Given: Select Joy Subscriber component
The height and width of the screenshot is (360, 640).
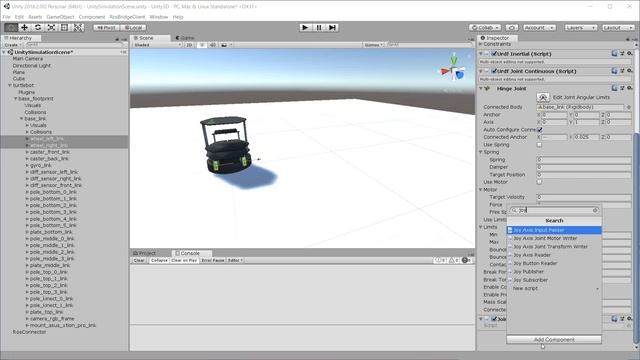Looking at the screenshot, I should pos(554,280).
